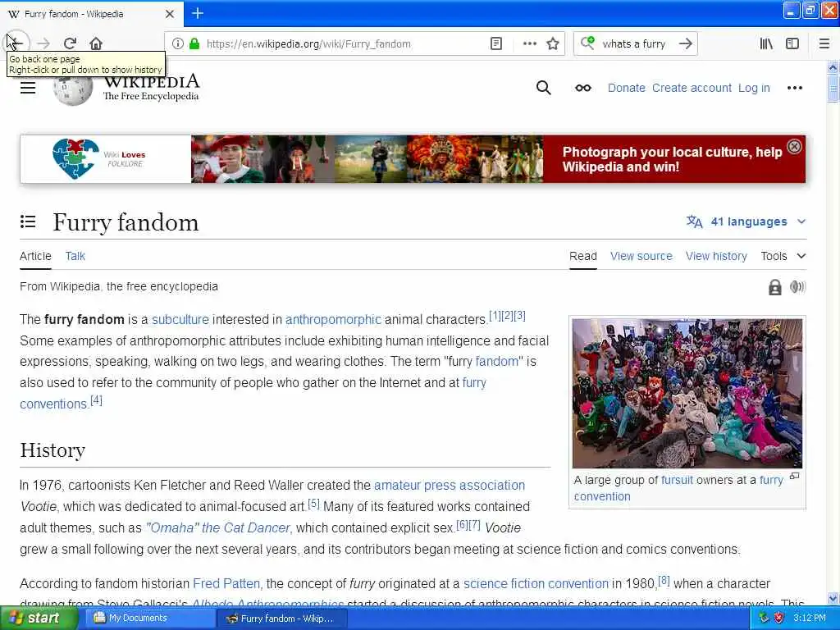Click scrollbar up arrow button
Viewport: 840px width, 630px height.
tap(833, 67)
